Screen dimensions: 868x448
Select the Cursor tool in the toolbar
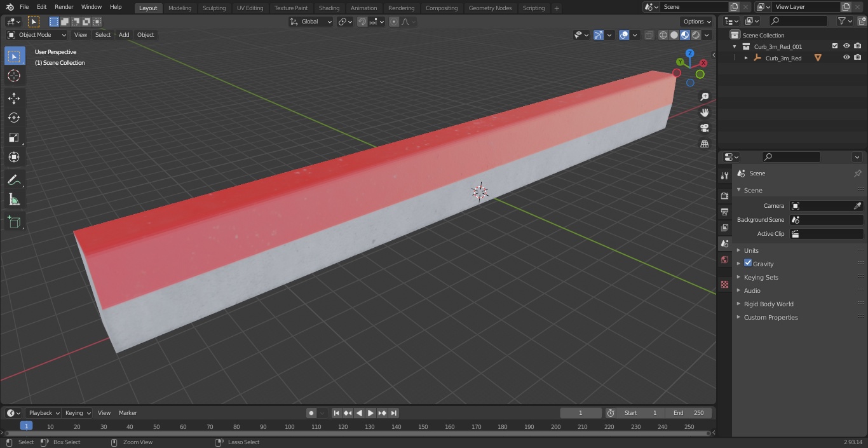point(14,76)
